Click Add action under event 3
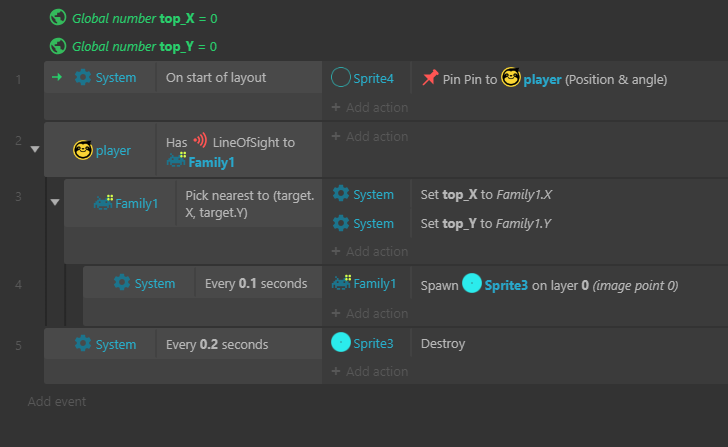The image size is (728, 447). (370, 251)
